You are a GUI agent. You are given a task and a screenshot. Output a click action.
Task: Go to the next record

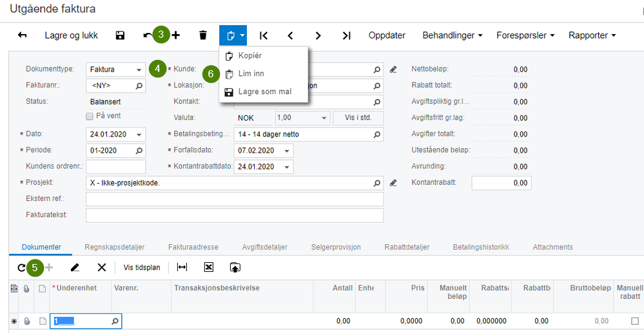(318, 35)
